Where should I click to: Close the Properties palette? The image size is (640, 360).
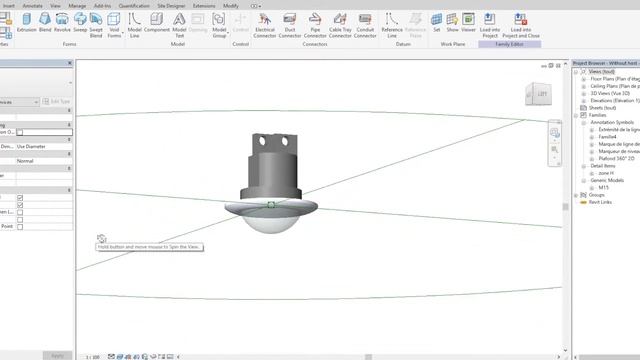tap(69, 63)
